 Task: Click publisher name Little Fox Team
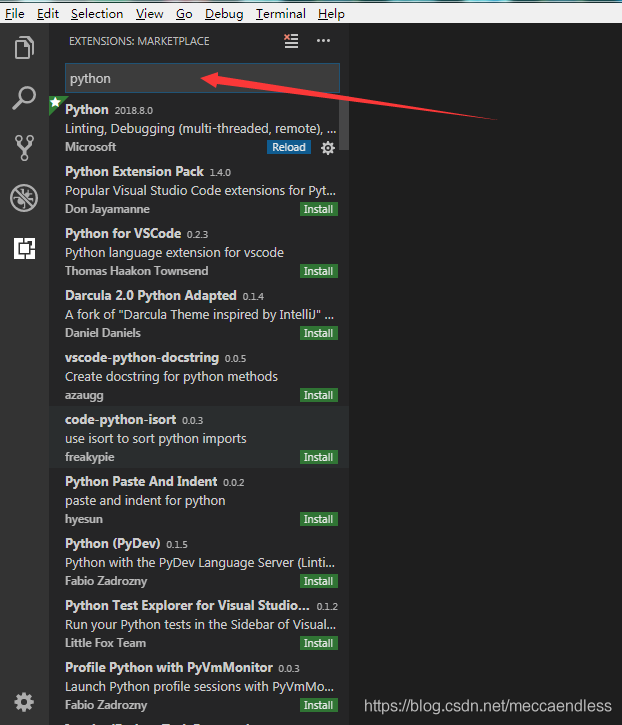105,643
